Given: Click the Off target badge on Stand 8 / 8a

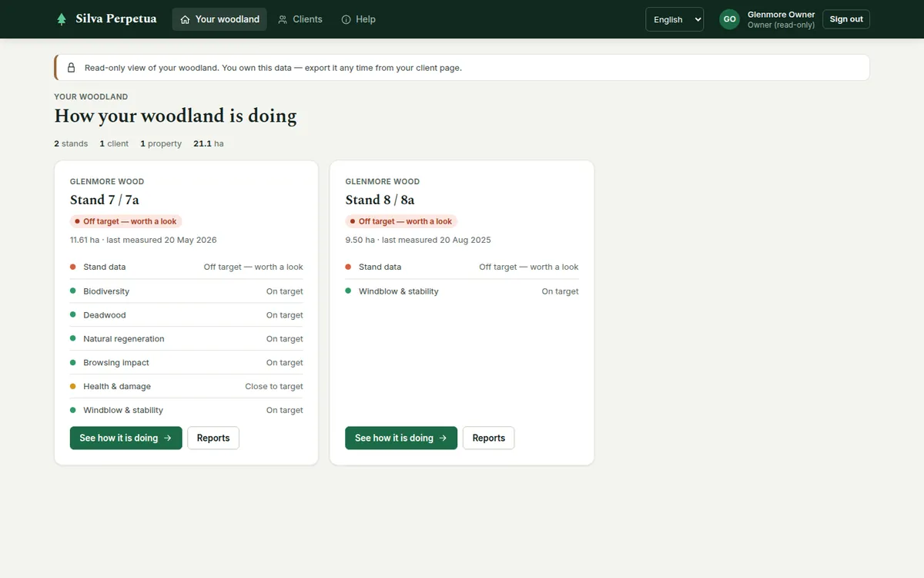Looking at the screenshot, I should pos(401,221).
